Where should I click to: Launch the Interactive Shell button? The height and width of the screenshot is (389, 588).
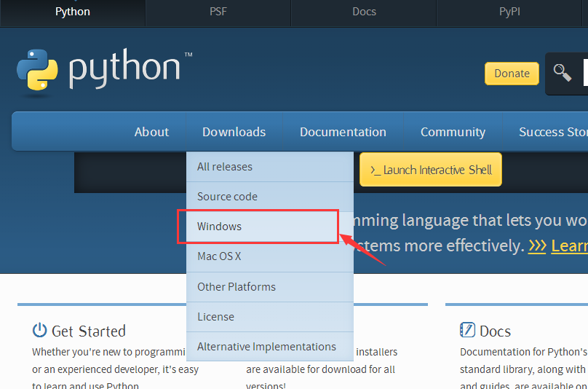[431, 170]
